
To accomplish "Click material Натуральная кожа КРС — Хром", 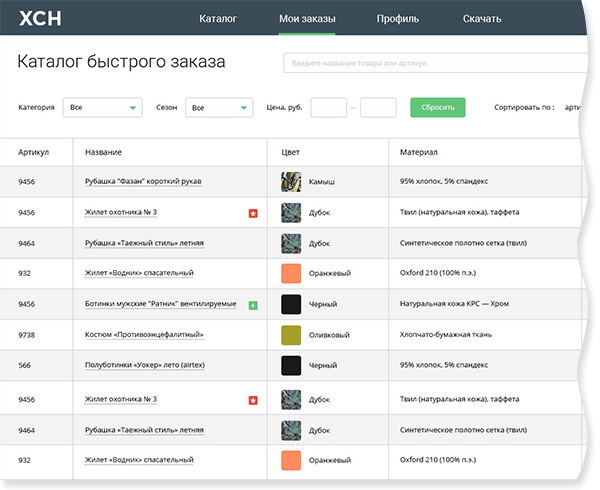I will point(454,304).
